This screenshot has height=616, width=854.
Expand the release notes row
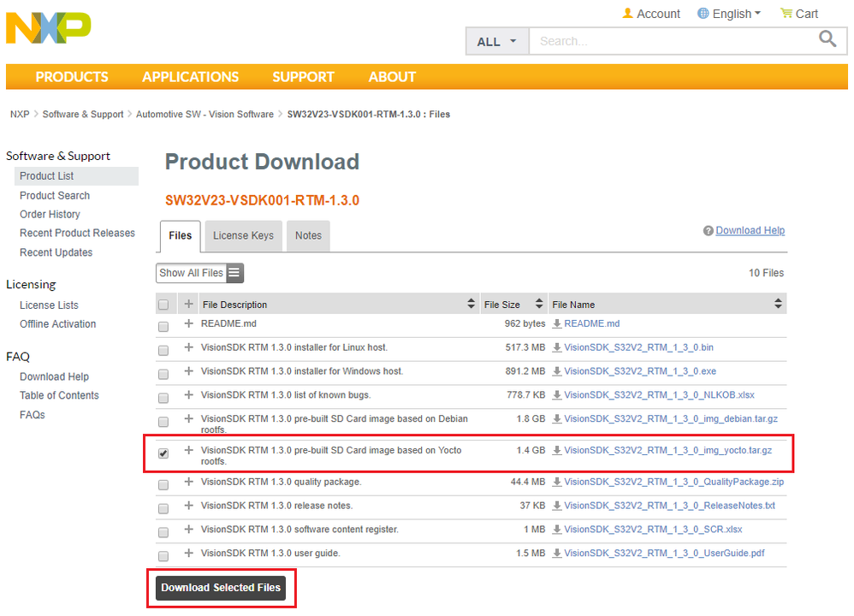pos(188,506)
